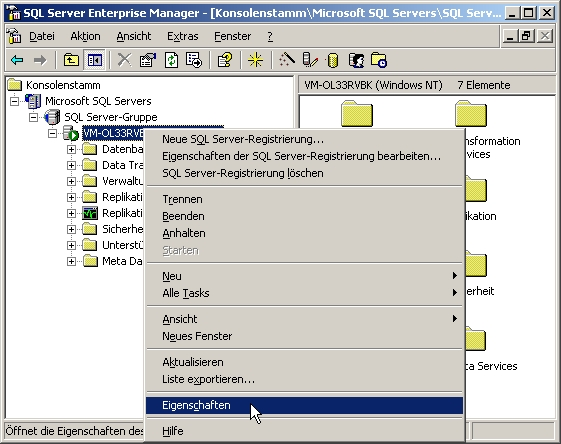Screen dimensions: 561x444
Task: Click the Forward arrow toolbar icon
Action: point(40,60)
